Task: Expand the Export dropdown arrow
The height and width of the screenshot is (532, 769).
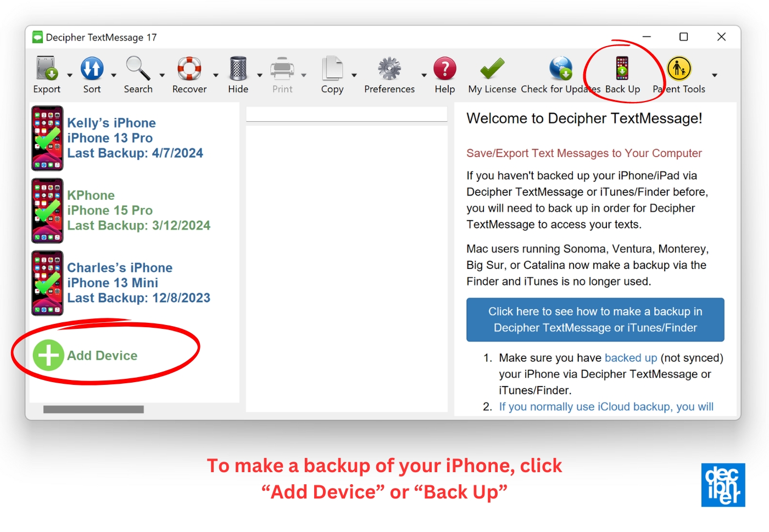Action: 70,75
